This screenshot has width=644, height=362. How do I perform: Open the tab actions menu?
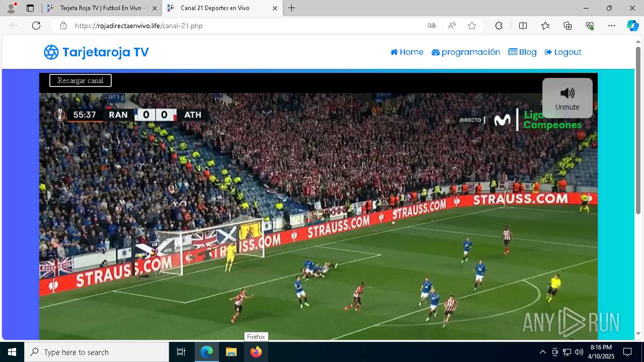[x=30, y=8]
